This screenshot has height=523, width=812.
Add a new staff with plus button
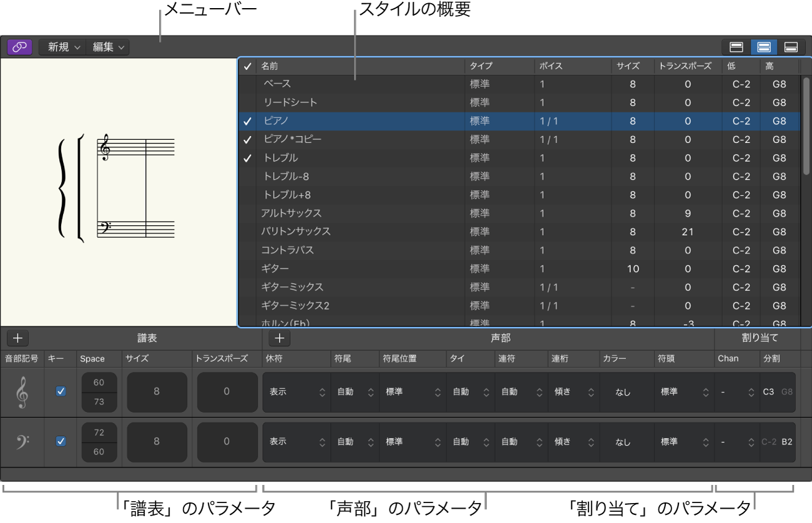coord(17,338)
